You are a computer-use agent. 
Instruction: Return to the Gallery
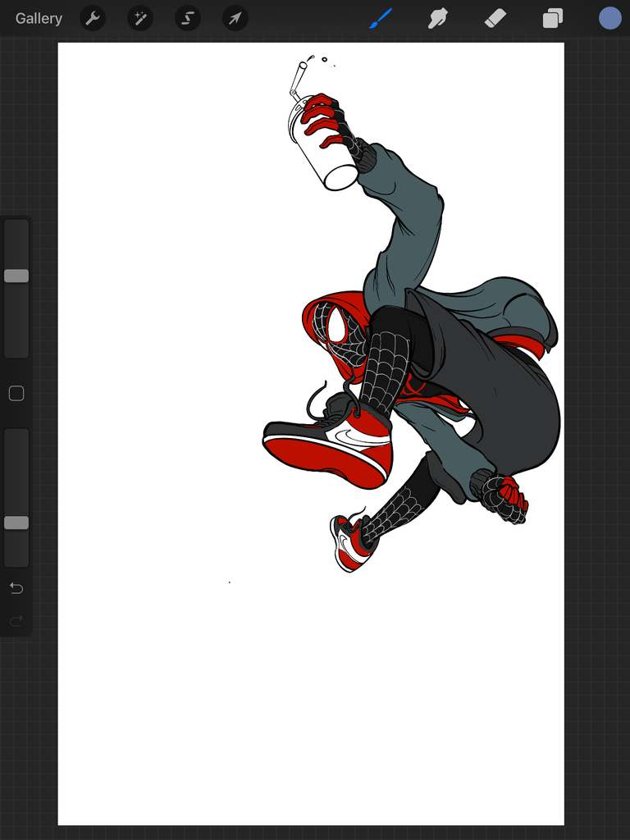tap(39, 18)
